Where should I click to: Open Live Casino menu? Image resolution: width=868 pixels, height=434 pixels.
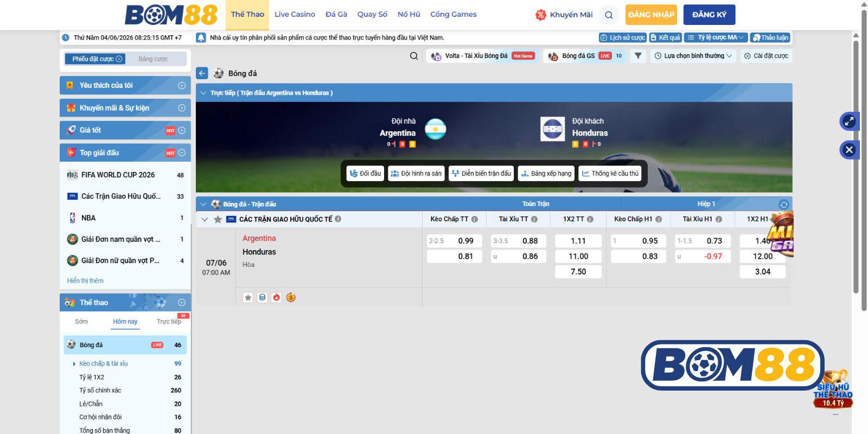[295, 15]
